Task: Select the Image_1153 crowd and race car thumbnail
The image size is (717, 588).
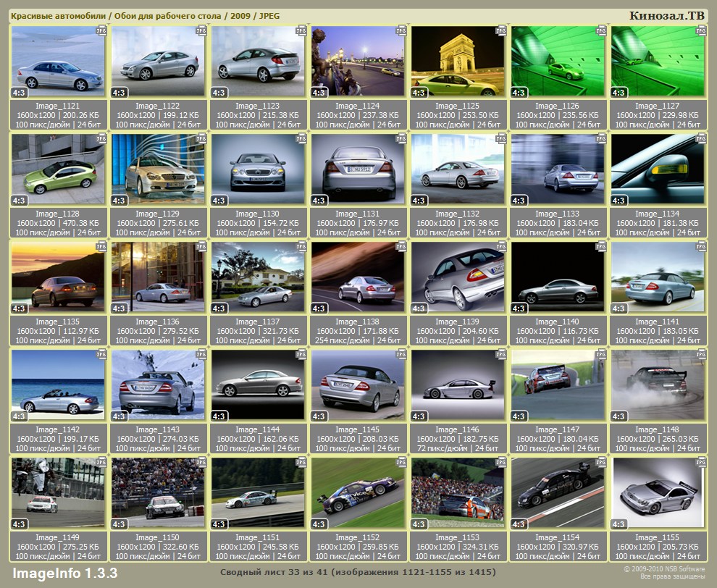Action: pyautogui.click(x=458, y=493)
